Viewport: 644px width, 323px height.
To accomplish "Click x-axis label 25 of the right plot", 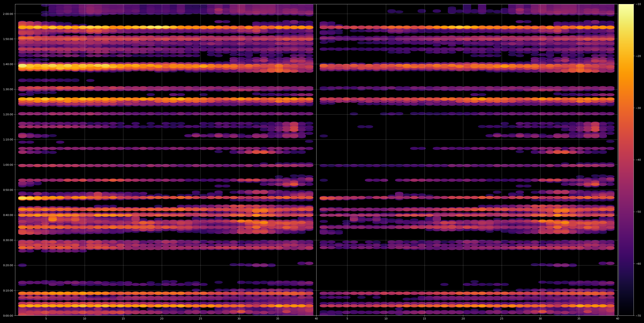I will (x=502, y=319).
